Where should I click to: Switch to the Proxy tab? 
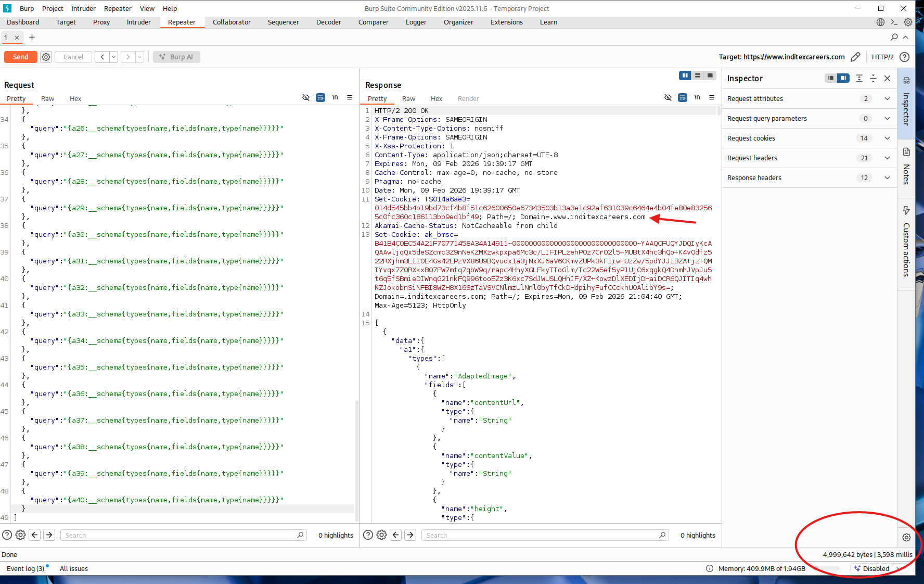(x=101, y=22)
